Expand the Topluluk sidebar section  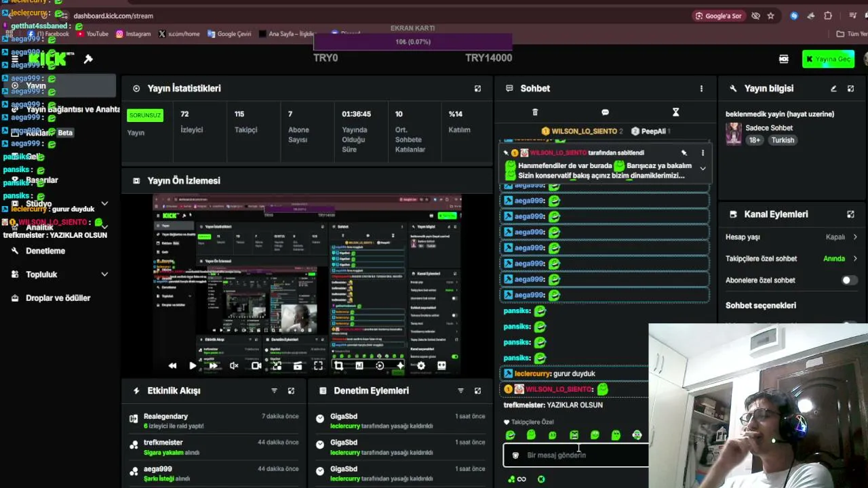(x=104, y=274)
